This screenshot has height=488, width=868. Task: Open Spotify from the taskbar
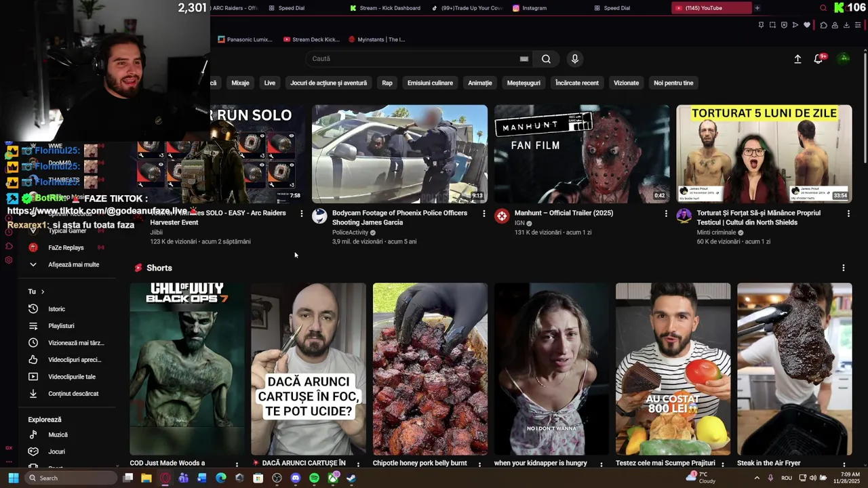pos(314,478)
